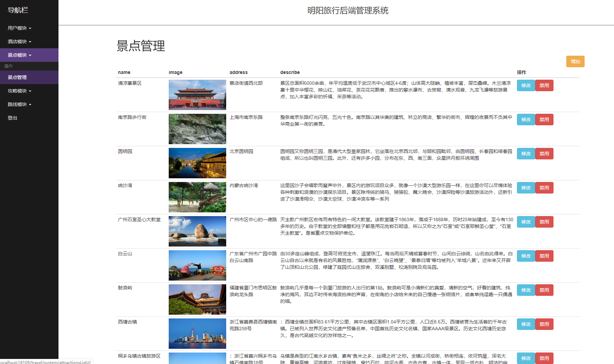Open the 圆明园 image thumbnail

coord(197,163)
